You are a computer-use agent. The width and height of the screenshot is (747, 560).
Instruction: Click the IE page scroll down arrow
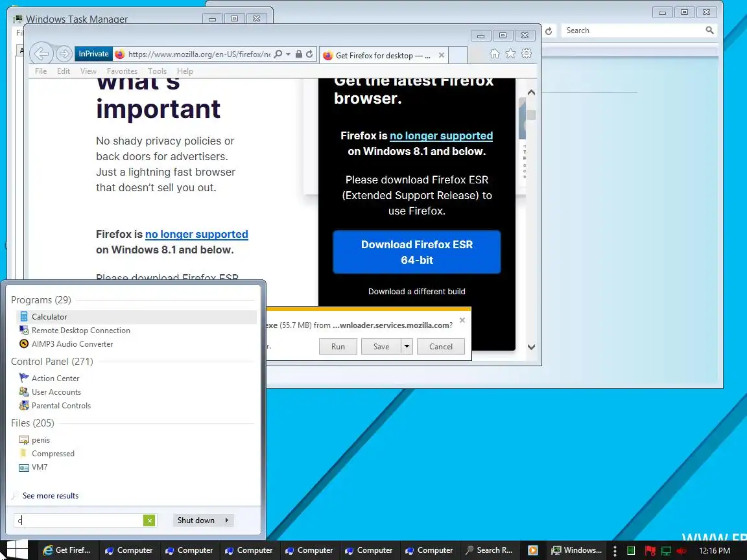point(531,347)
